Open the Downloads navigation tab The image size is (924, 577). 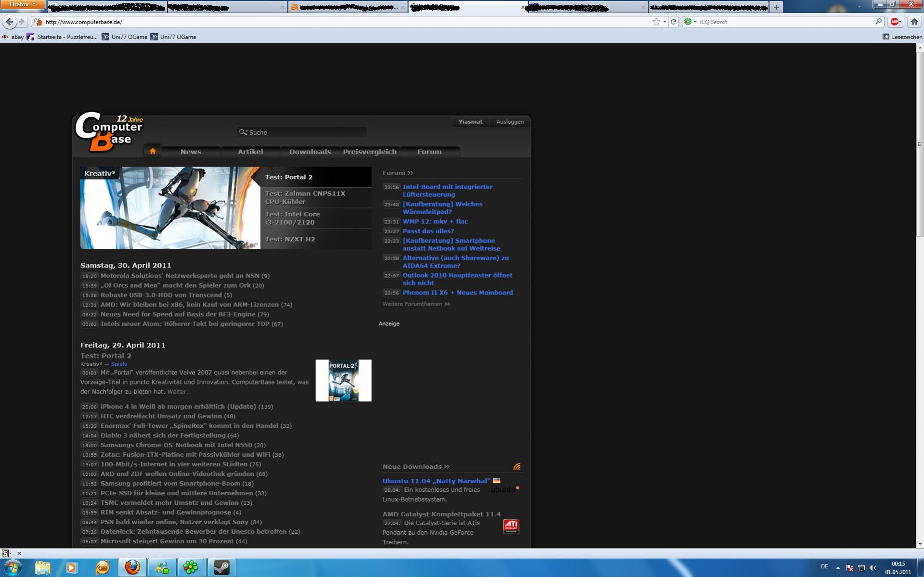[310, 152]
